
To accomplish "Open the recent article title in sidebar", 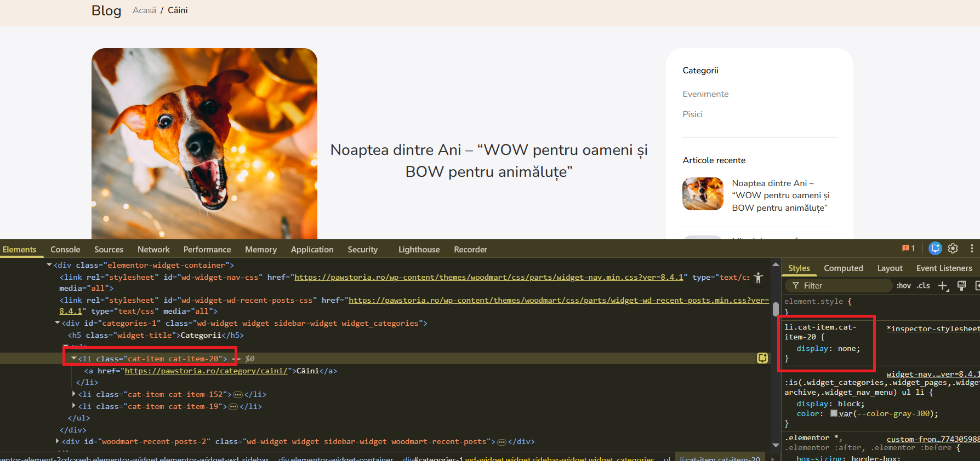I will 780,195.
